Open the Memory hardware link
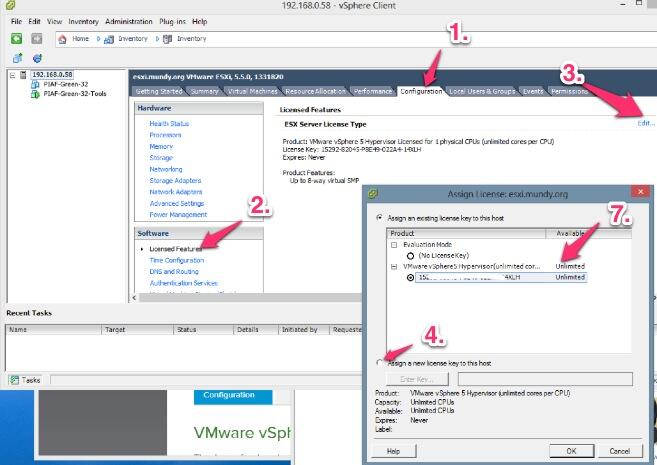The width and height of the screenshot is (657, 465). point(161,146)
